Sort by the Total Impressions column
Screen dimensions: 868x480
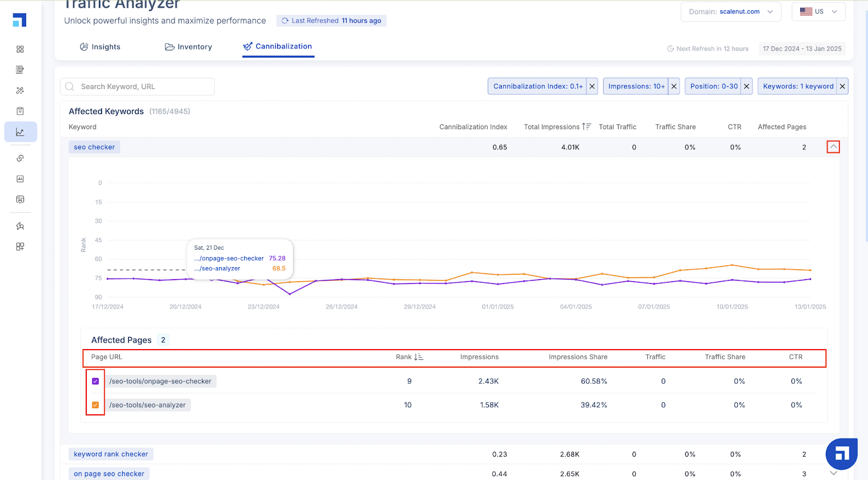click(x=557, y=127)
